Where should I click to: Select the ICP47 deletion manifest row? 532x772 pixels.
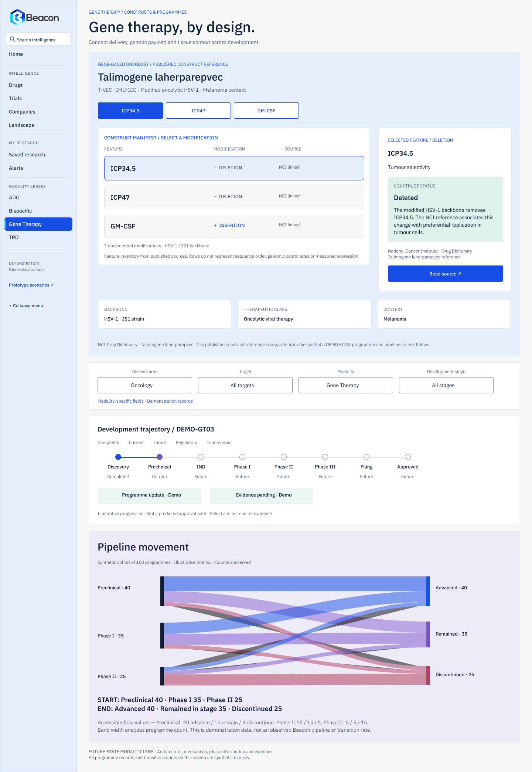234,197
